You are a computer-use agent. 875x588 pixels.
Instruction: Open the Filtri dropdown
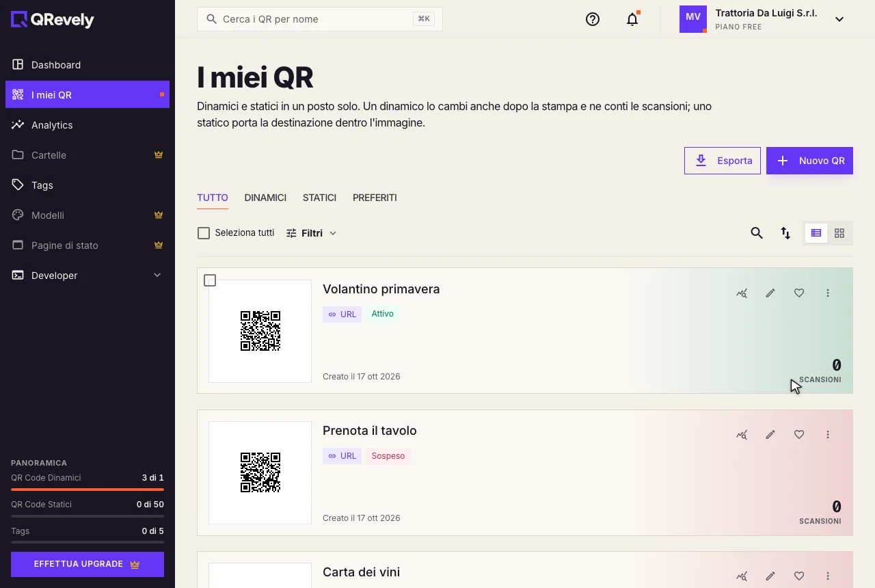[311, 233]
